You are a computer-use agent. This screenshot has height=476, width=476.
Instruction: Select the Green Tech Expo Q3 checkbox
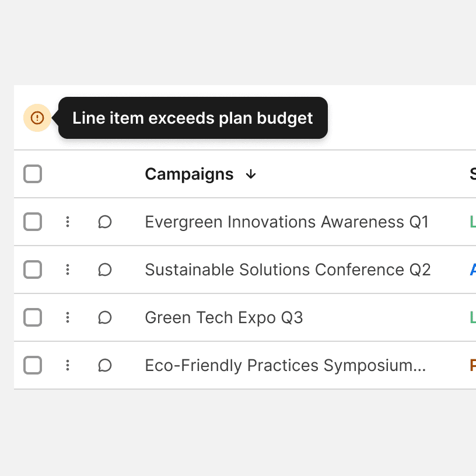(x=33, y=317)
